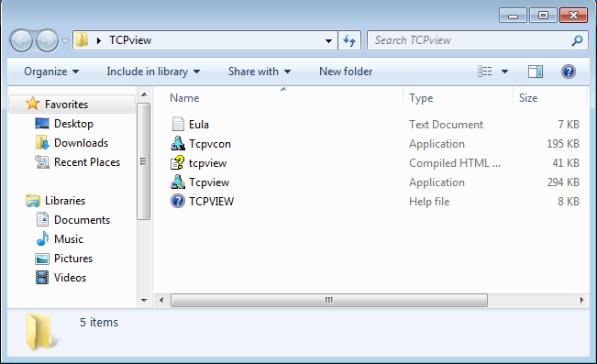
Task: Expand the Include in library dropdown
Action: coord(153,72)
